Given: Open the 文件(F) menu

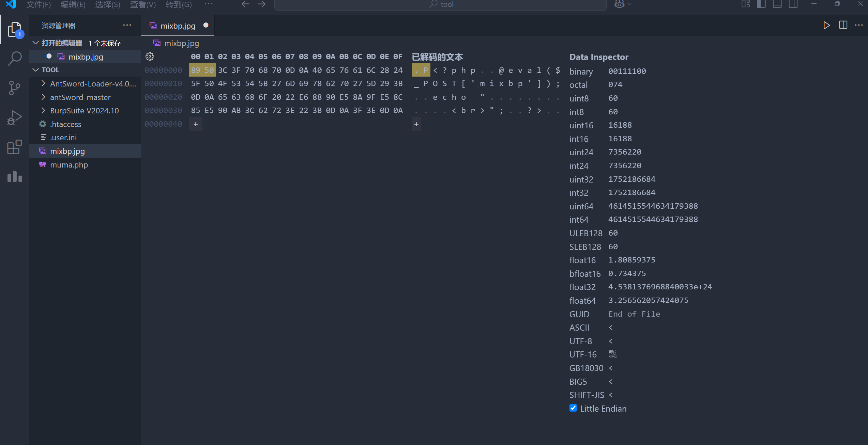Looking at the screenshot, I should (x=39, y=4).
